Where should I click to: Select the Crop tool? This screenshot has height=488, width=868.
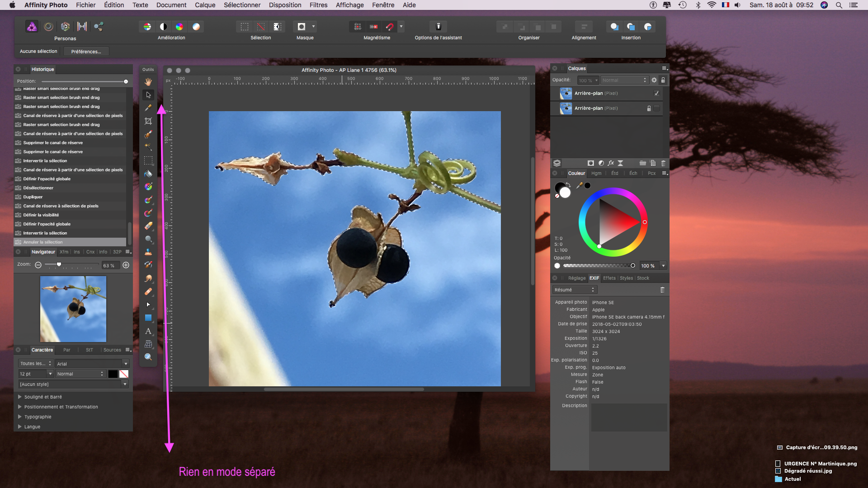click(148, 121)
